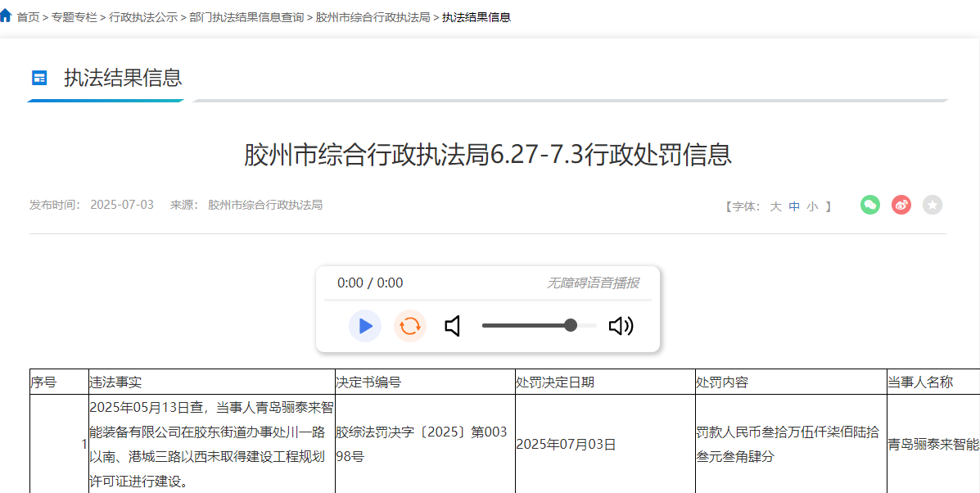Click the volume slider handle
The height and width of the screenshot is (493, 980).
tap(571, 325)
